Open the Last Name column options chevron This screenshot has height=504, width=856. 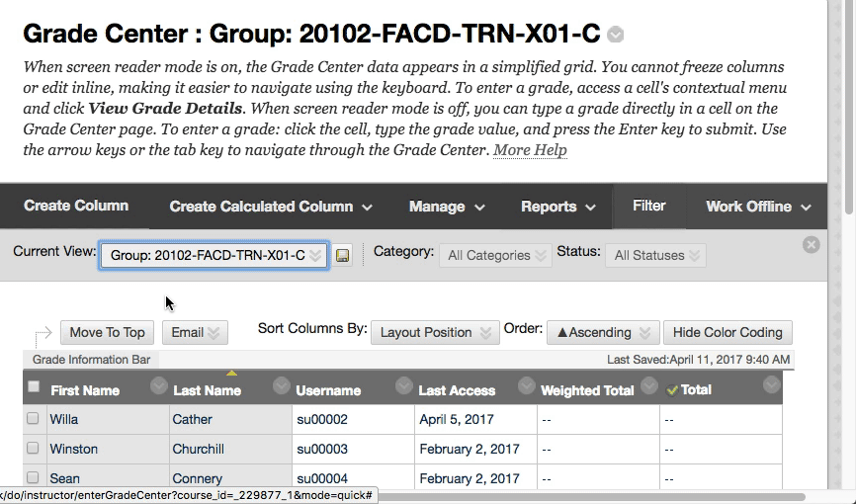[281, 385]
